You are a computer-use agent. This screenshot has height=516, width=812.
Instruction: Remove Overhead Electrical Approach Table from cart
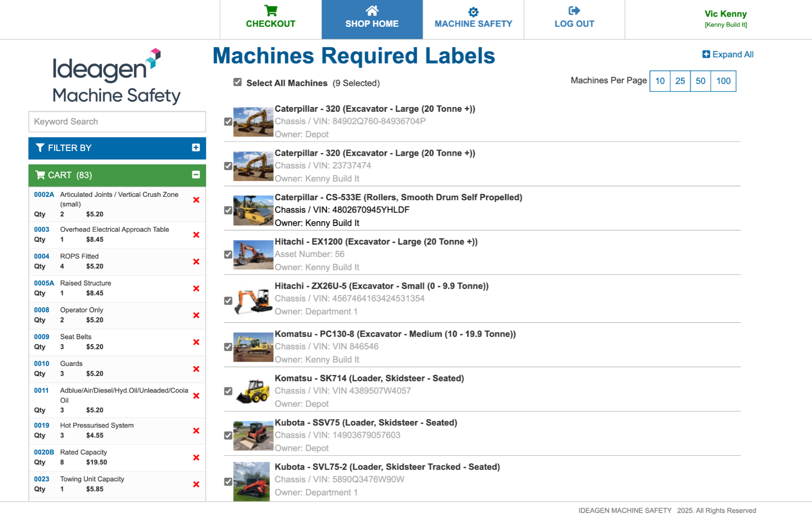coord(196,235)
